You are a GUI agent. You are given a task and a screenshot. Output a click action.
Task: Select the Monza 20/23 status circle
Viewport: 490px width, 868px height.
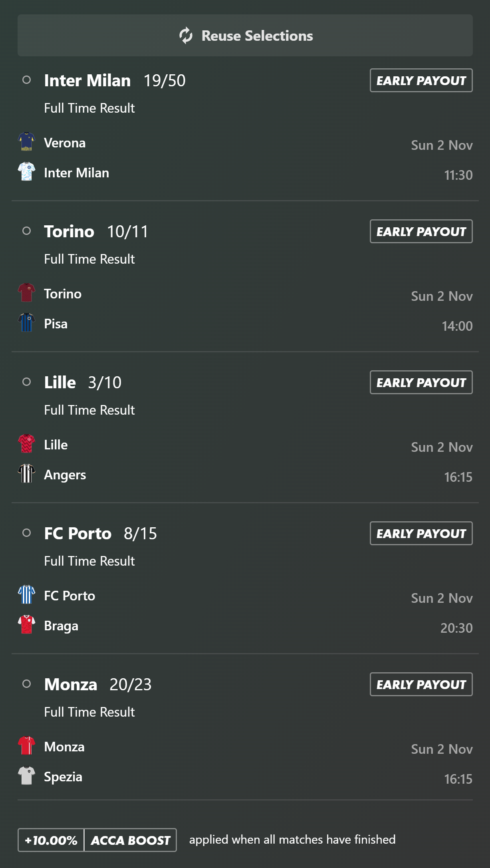27,684
